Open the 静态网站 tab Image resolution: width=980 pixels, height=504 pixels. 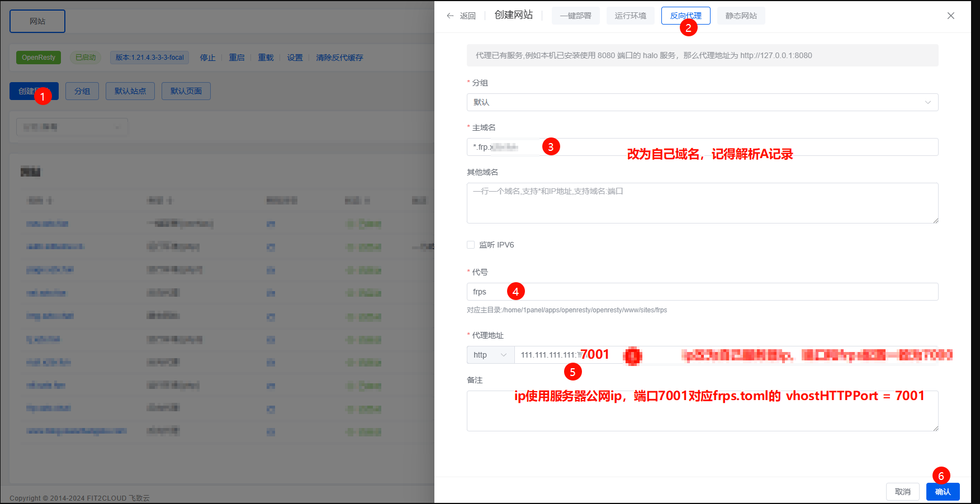pyautogui.click(x=741, y=16)
